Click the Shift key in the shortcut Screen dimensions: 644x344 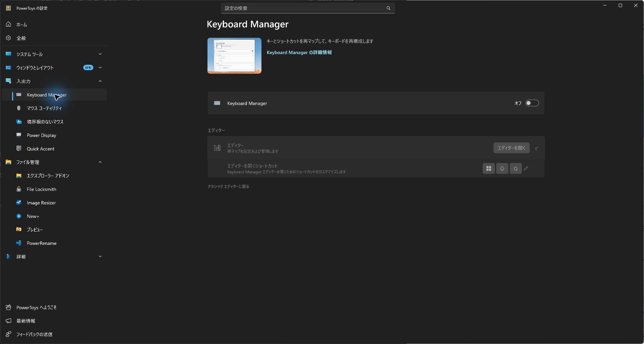tap(502, 168)
